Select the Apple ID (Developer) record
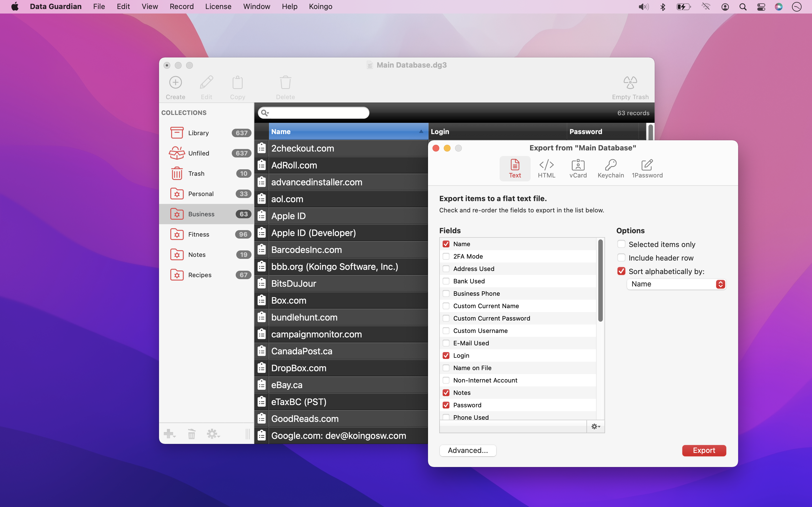 click(314, 233)
